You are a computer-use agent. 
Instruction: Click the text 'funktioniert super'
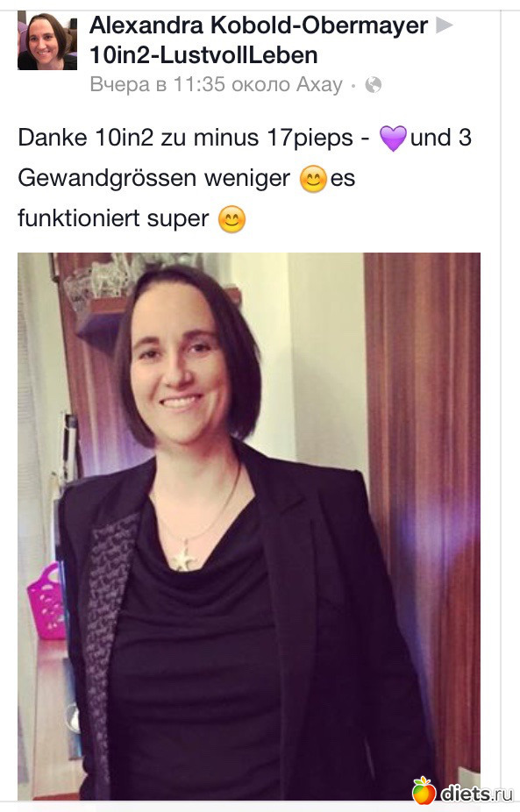point(113,218)
